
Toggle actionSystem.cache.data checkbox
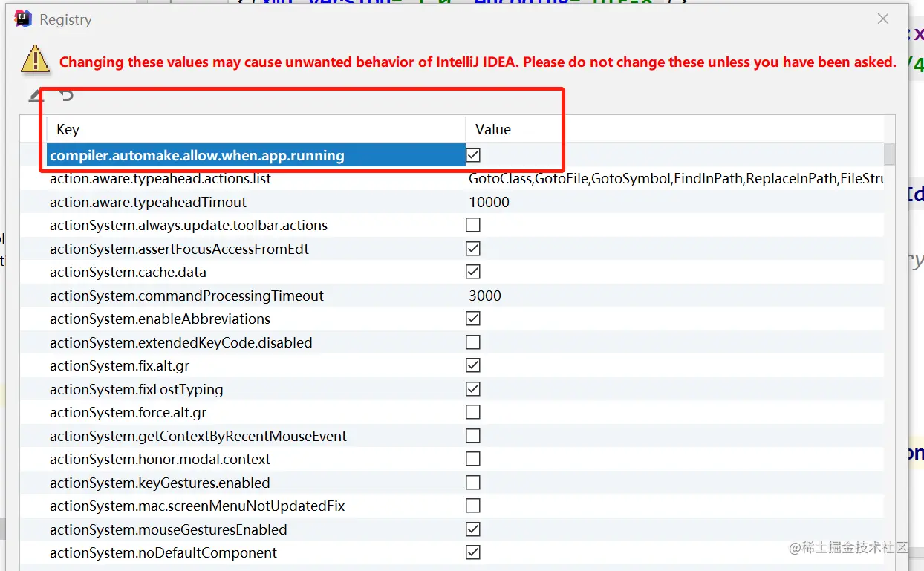click(473, 272)
